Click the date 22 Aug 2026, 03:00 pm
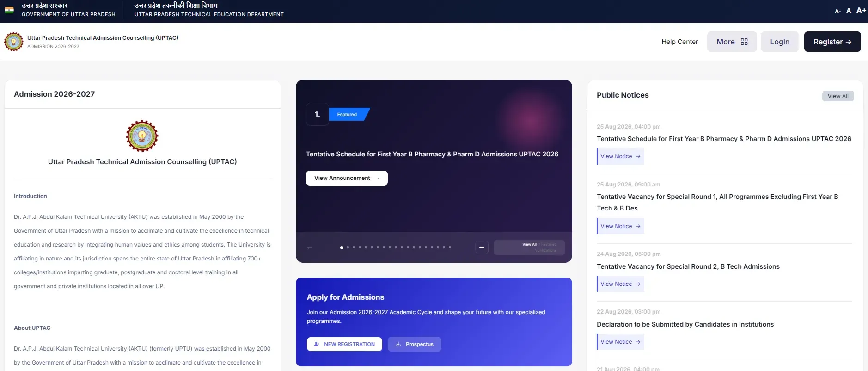This screenshot has width=868, height=371. [629, 312]
